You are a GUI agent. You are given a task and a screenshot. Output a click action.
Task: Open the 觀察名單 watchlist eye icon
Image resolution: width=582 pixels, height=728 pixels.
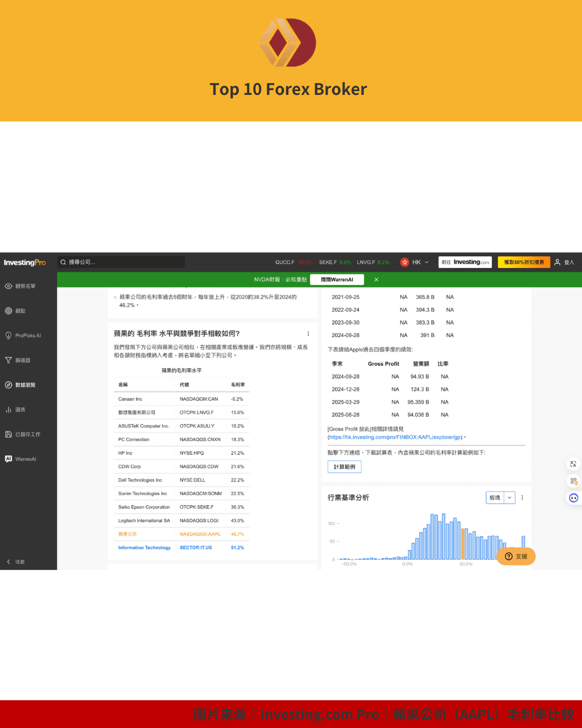9,286
